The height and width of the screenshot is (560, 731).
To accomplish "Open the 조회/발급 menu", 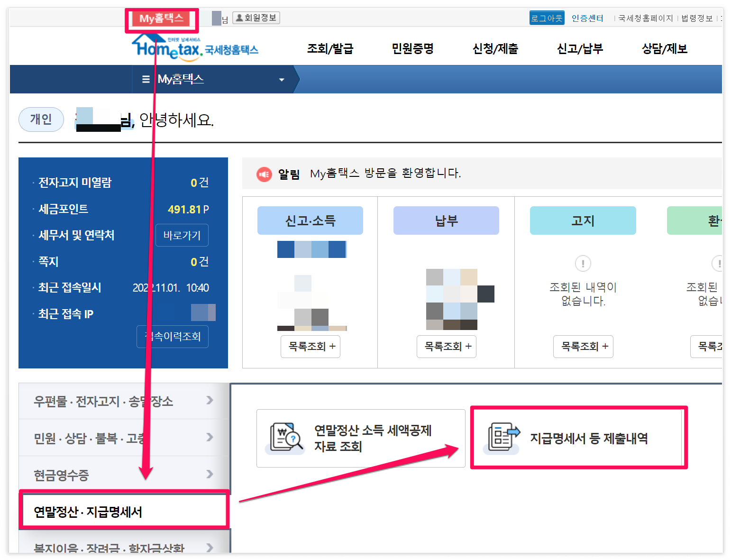I will [x=330, y=48].
